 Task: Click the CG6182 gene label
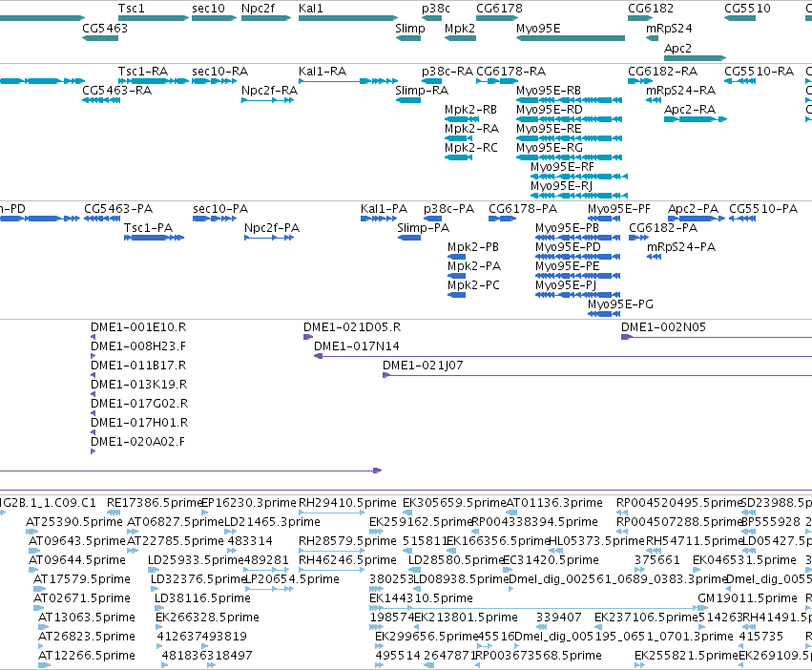click(x=651, y=9)
